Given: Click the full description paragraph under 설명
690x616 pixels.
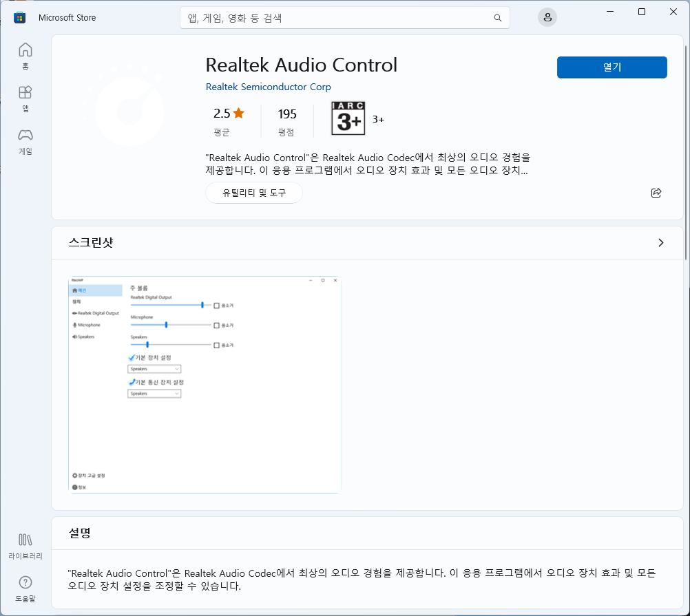Looking at the screenshot, I should (x=362, y=580).
